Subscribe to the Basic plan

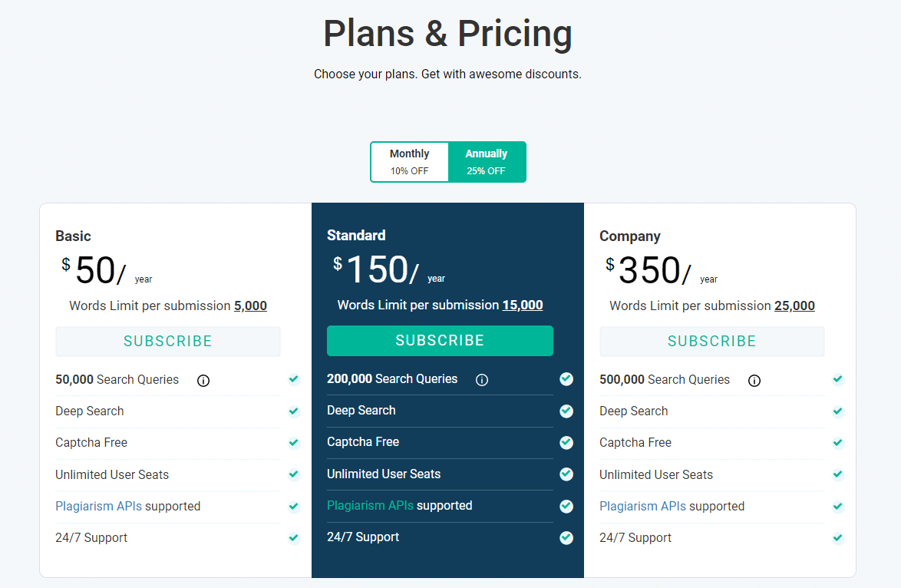pos(168,342)
